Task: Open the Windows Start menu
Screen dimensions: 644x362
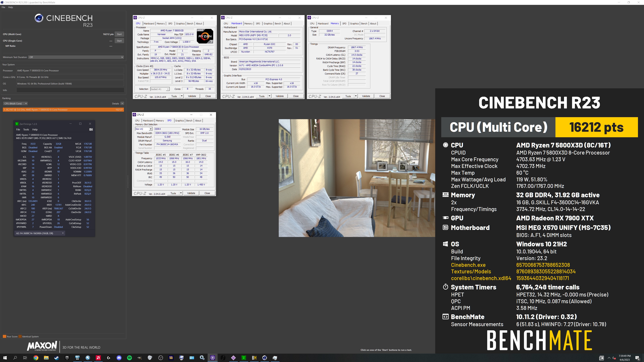Action: 5,358
